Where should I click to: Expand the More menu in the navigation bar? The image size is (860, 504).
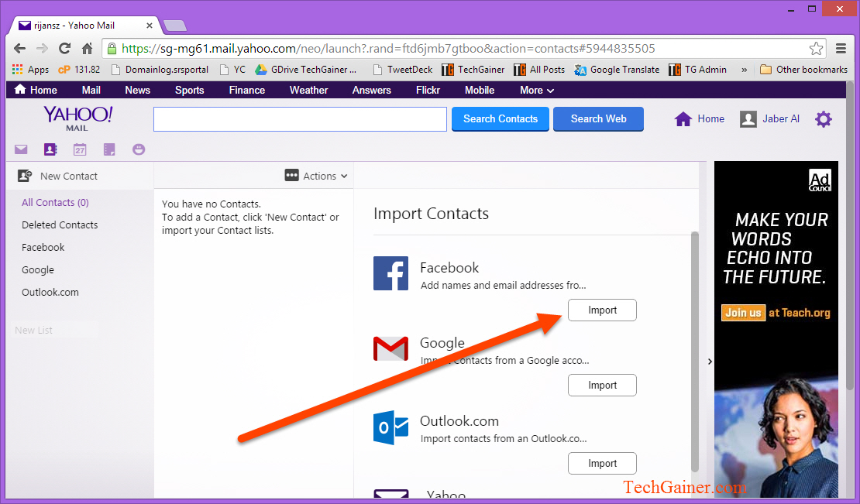point(536,90)
